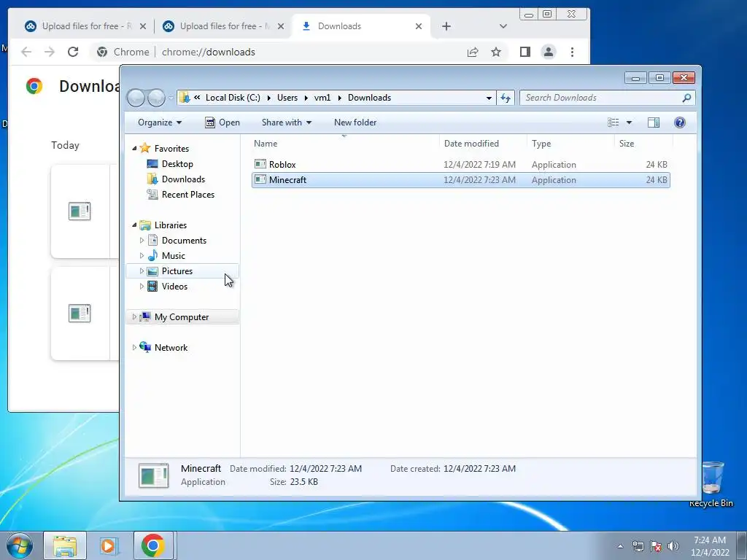Click Local Disk (C:) breadcrumb
This screenshot has height=560, width=747.
coord(233,98)
